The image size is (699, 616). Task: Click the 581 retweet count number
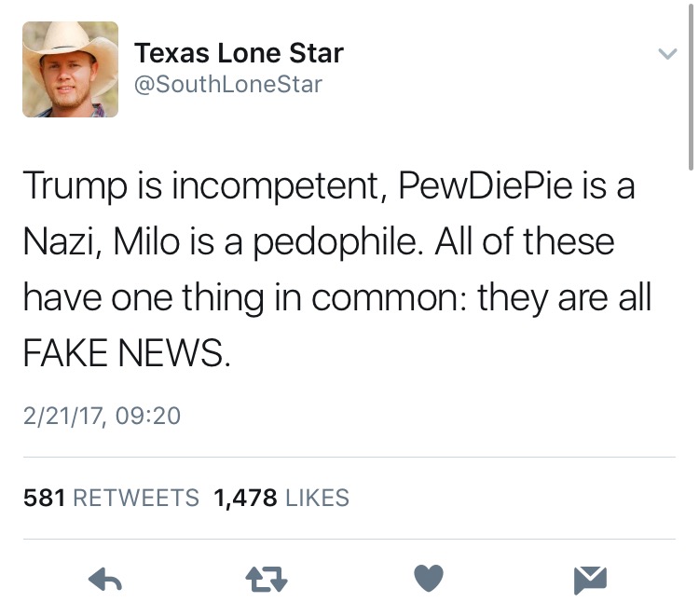click(x=44, y=498)
